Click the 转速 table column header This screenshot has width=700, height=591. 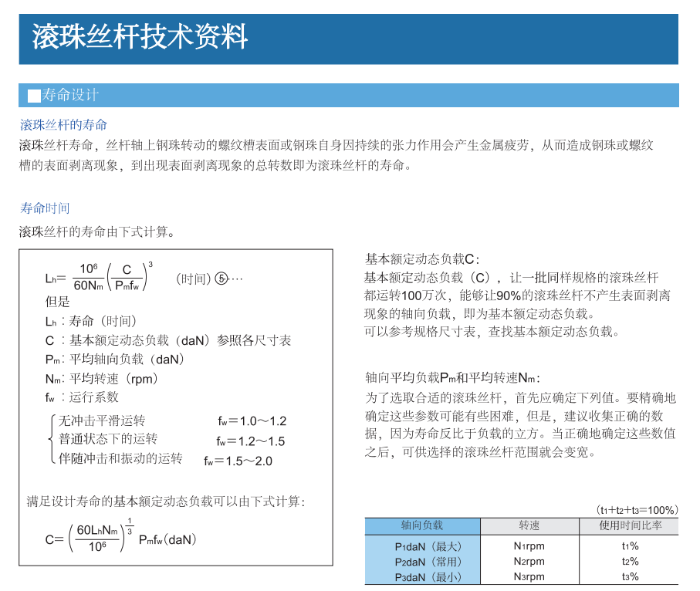[529, 525]
